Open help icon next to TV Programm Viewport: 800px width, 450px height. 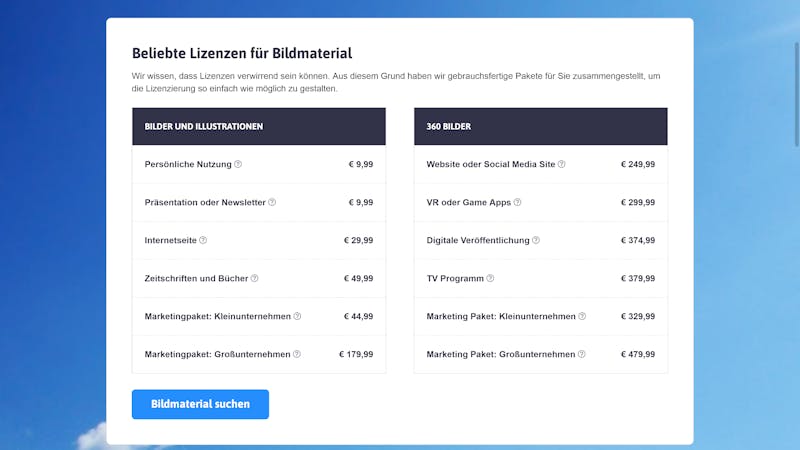(490, 278)
